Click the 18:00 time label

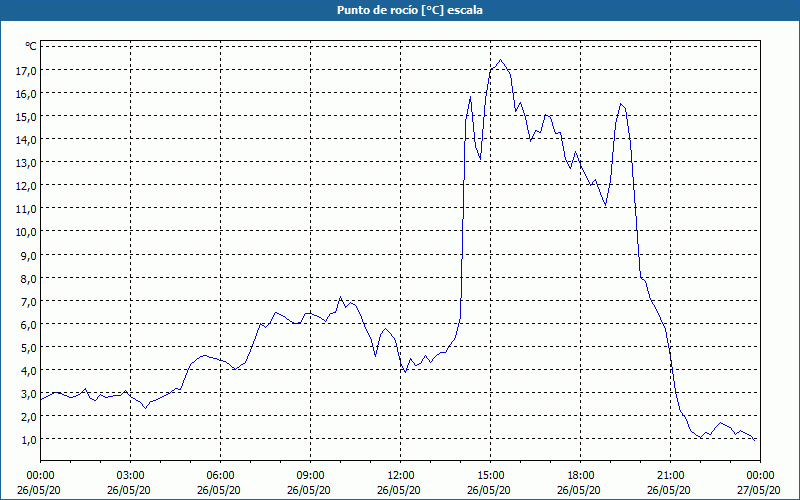point(580,476)
